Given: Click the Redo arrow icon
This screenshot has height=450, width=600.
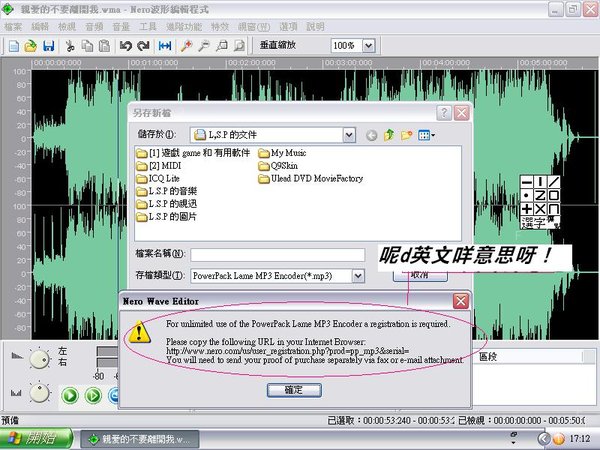Looking at the screenshot, I should tap(143, 46).
